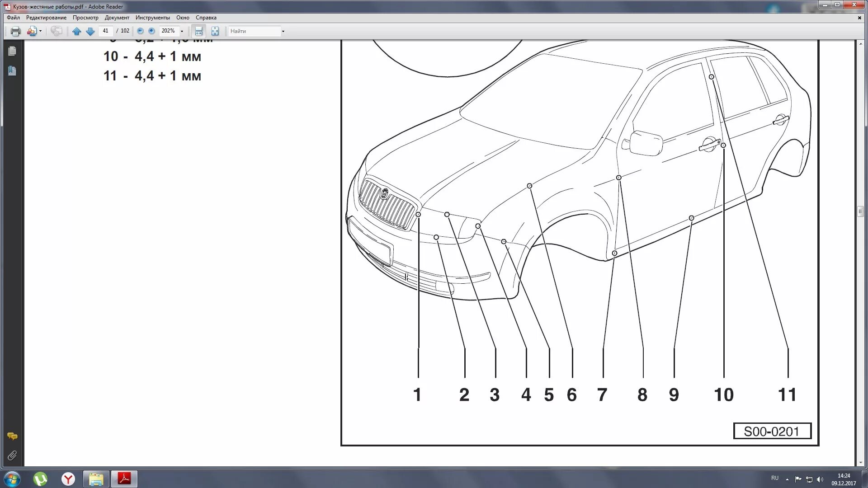
Task: Click the Найти search field
Action: pos(255,31)
